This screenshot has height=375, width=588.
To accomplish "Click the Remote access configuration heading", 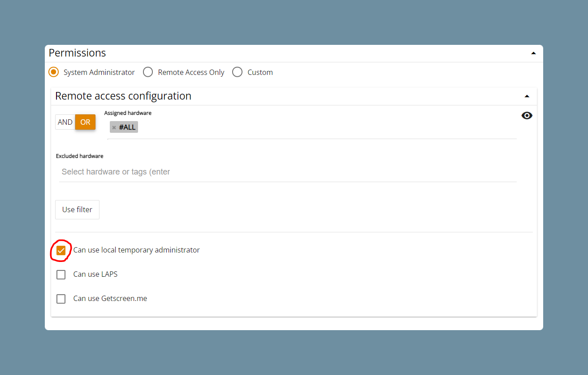I will point(123,96).
